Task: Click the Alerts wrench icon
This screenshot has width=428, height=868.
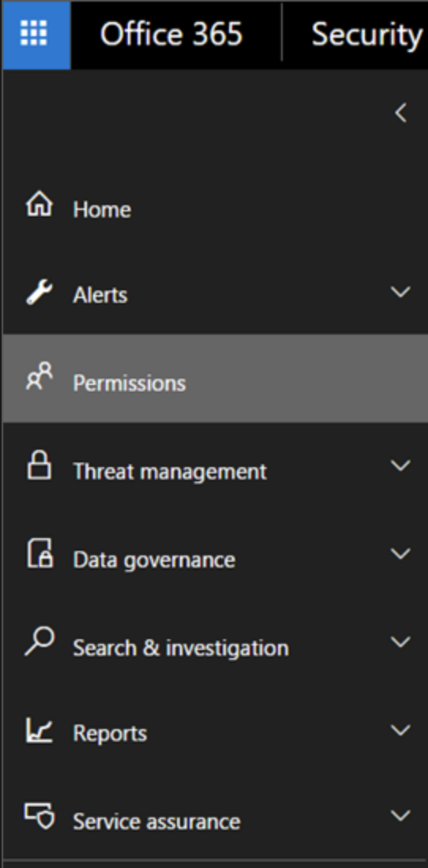Action: (39, 292)
